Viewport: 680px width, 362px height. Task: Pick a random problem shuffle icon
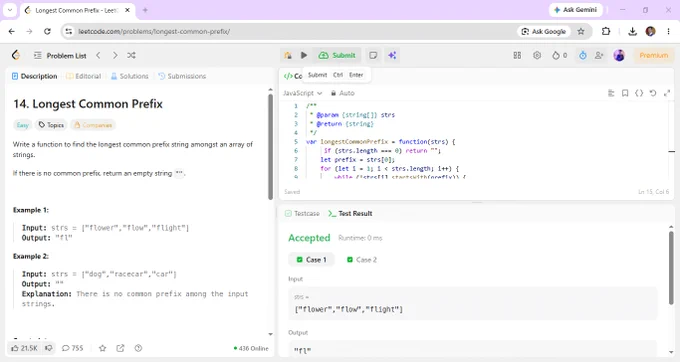pyautogui.click(x=131, y=55)
